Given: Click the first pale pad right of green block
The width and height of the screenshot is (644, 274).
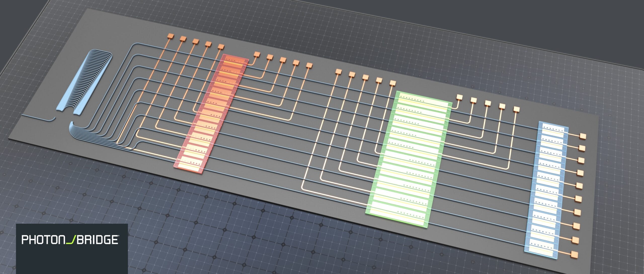Looking at the screenshot, I should tap(459, 97).
